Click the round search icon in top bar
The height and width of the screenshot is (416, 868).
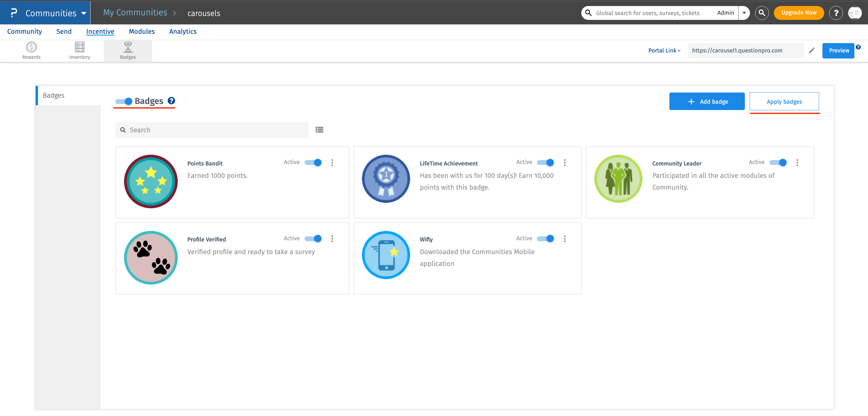click(x=761, y=13)
